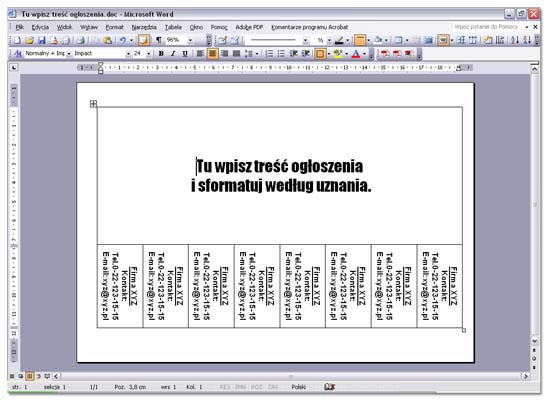This screenshot has height=400, width=548.
Task: Open the Tabela menu
Action: click(x=173, y=27)
